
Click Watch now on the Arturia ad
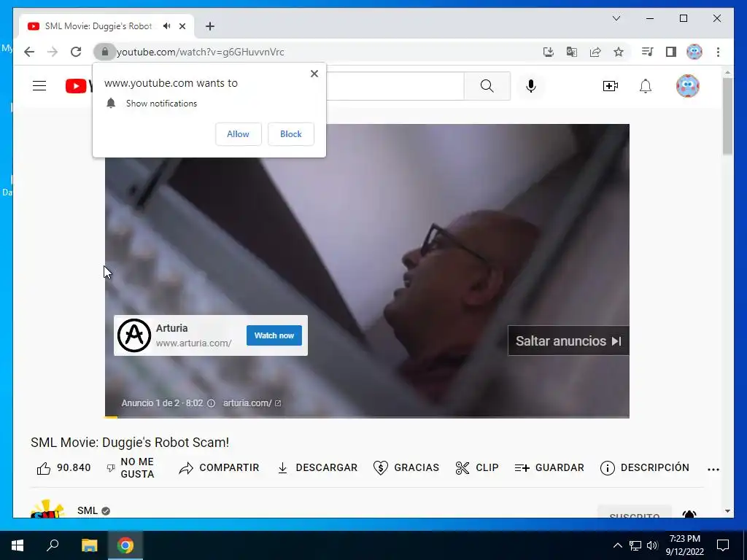pyautogui.click(x=274, y=335)
